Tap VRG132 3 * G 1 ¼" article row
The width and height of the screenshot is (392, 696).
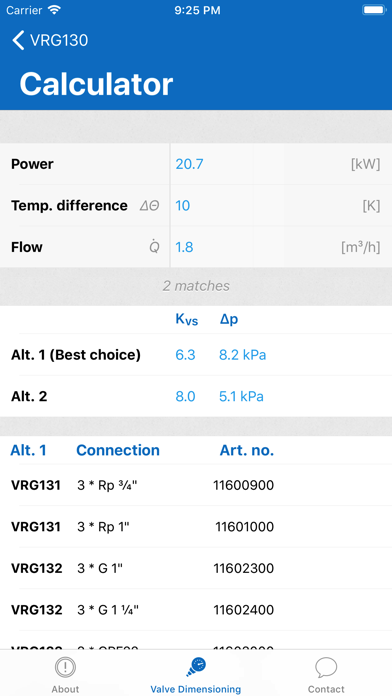[x=196, y=610]
